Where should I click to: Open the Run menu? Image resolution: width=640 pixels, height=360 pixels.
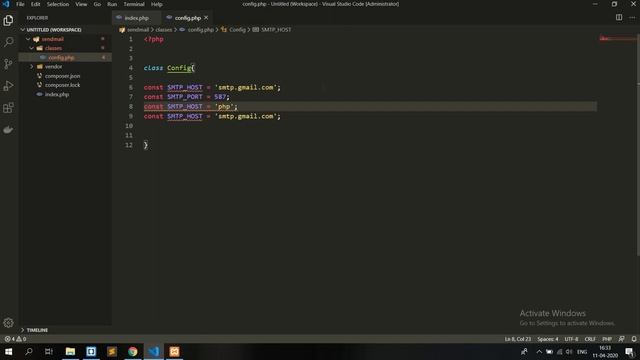[112, 4]
